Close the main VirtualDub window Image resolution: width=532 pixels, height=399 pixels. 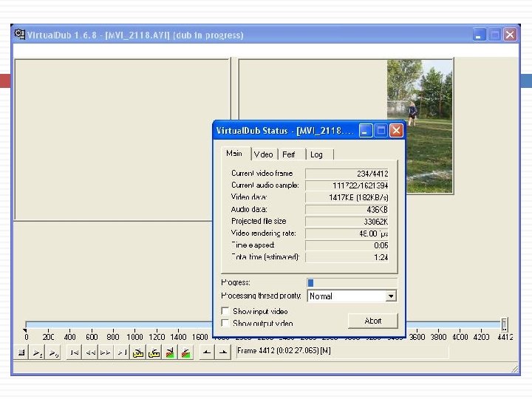510,35
